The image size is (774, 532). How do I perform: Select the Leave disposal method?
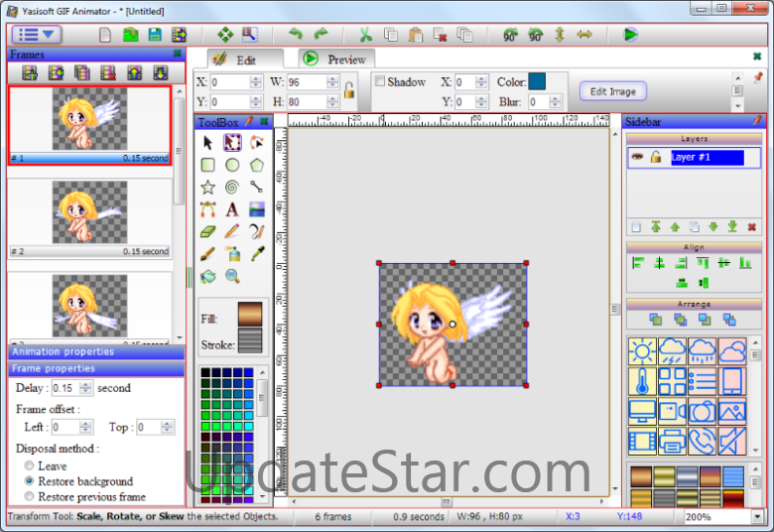click(29, 465)
